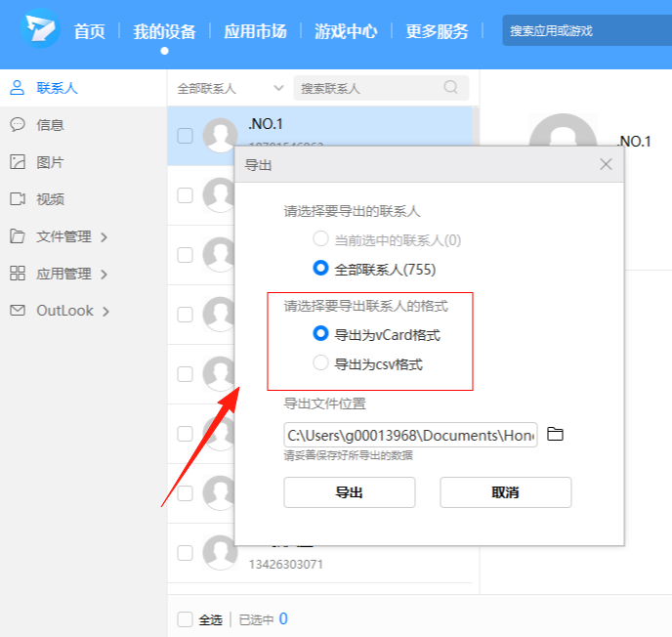The width and height of the screenshot is (672, 637).
Task: Click the 导出 export button
Action: (350, 492)
